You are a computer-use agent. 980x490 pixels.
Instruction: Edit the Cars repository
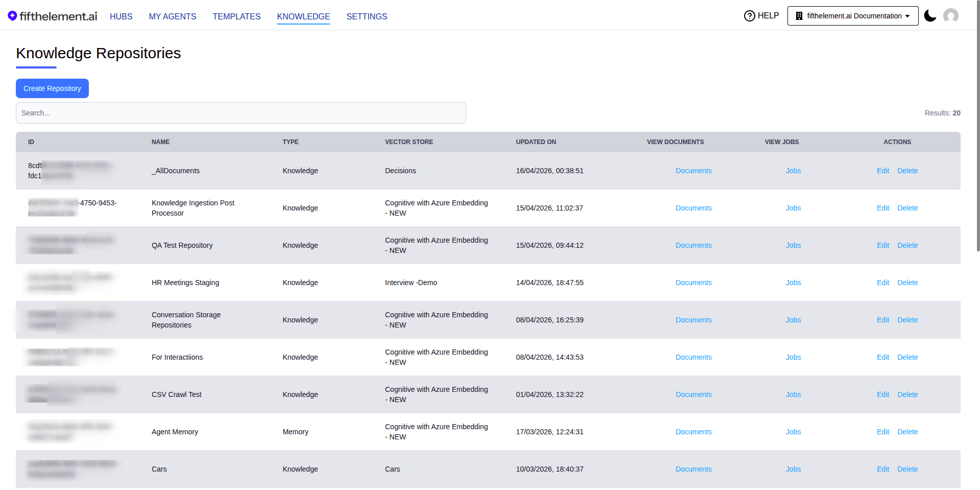click(883, 469)
